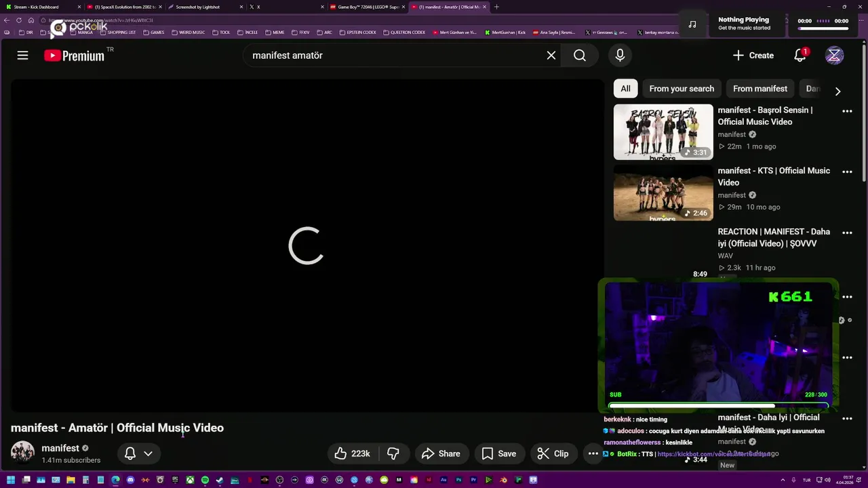Toggle the subscription notification bell

pos(130,453)
